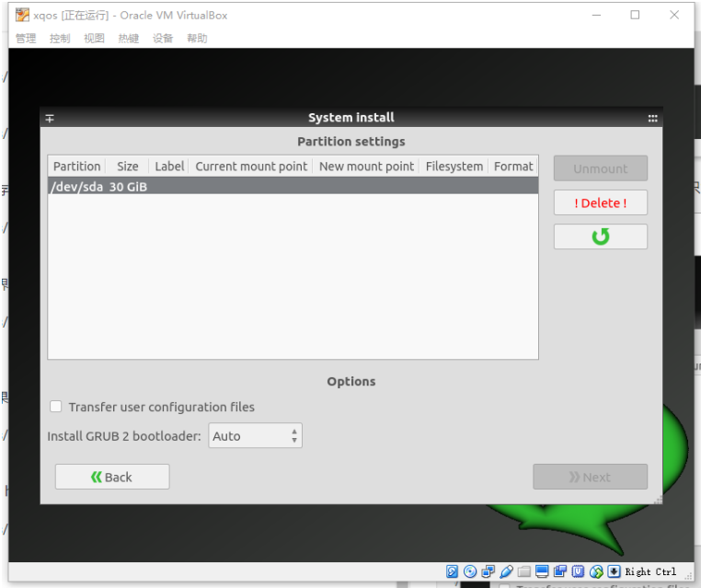Click the shared folders icon in status bar
Viewport: 701px width, 588px height.
click(x=524, y=571)
